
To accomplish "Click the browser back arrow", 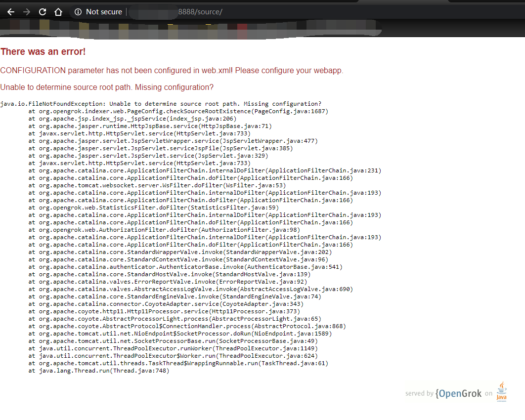I will coord(10,12).
